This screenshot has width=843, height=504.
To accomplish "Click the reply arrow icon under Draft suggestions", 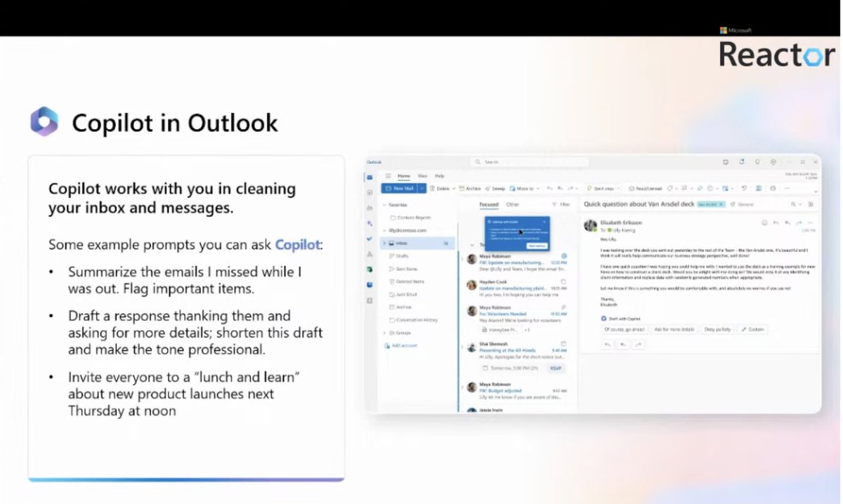I will click(608, 345).
